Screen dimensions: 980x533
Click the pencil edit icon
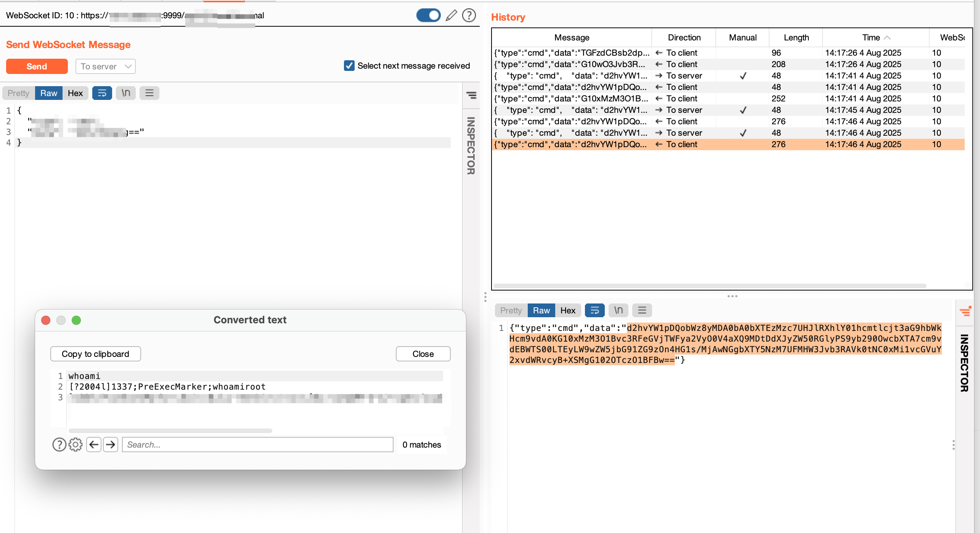coord(451,15)
